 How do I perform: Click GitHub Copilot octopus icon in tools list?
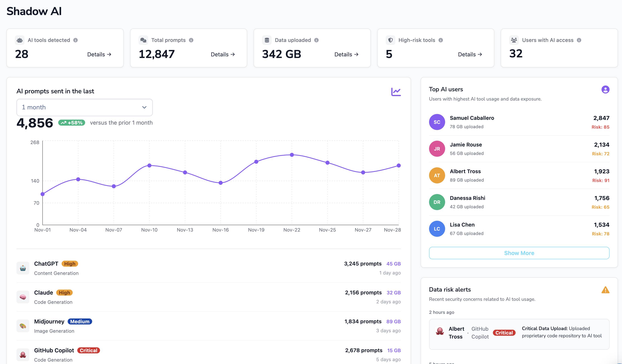coord(23,355)
